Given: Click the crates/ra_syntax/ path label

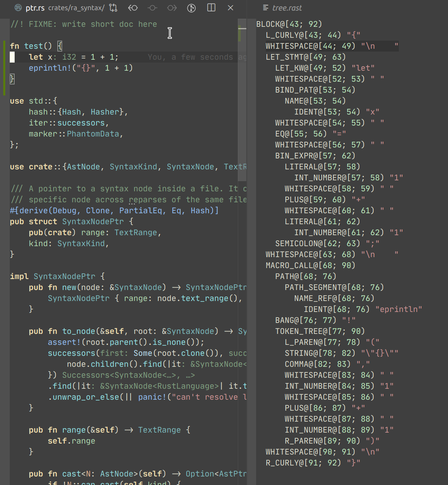Looking at the screenshot, I should click(x=76, y=8).
